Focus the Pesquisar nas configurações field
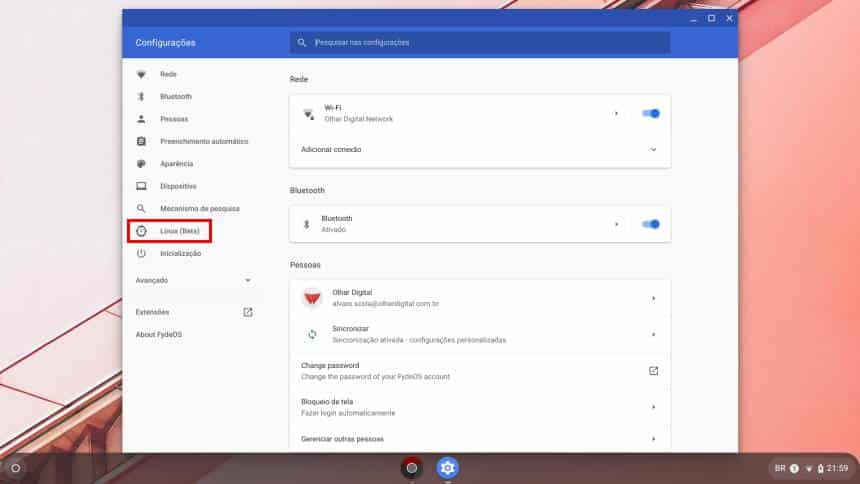Viewport: 860px width, 484px height. 480,43
